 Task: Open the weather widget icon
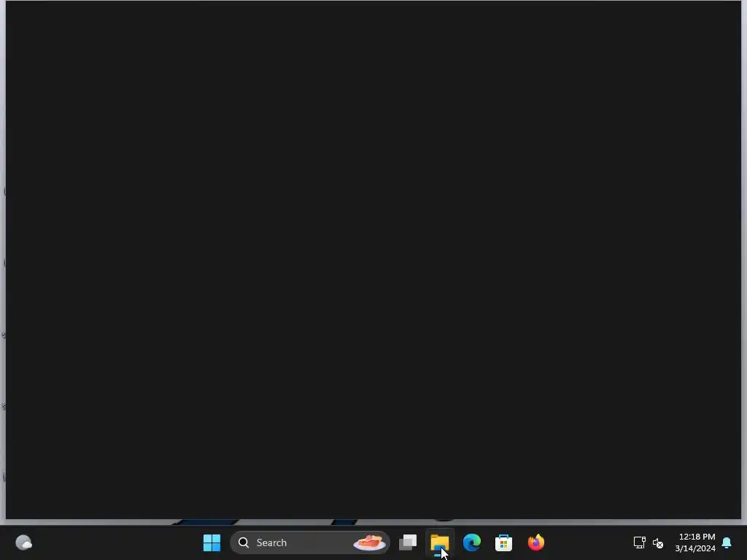click(x=24, y=542)
